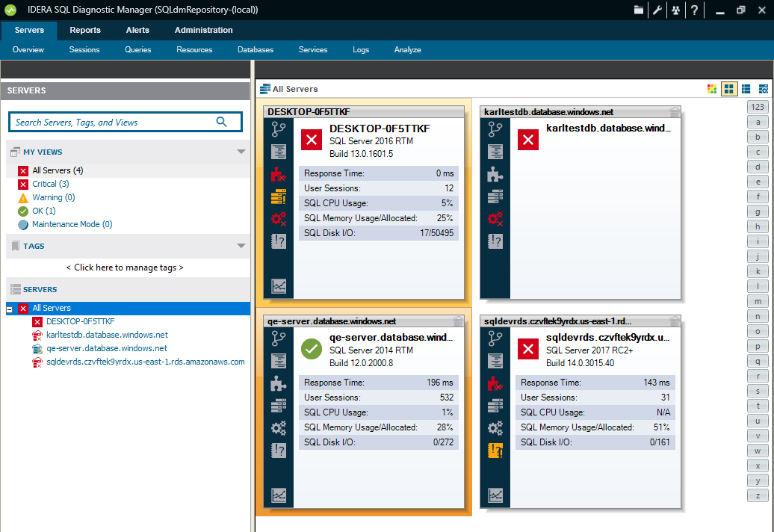The height and width of the screenshot is (532, 774).
Task: Click red services gears icon on DESKTOP-0F5TTKF card
Action: (279, 219)
